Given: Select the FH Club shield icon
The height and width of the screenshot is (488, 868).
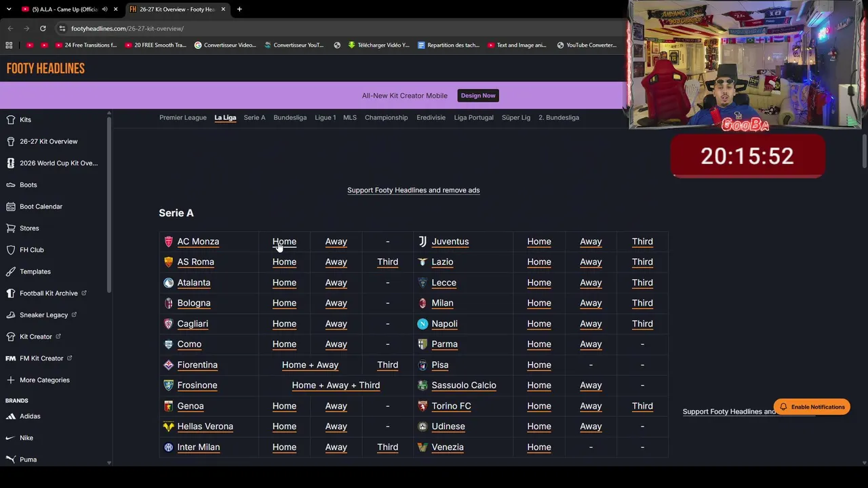Looking at the screenshot, I should tap(11, 250).
